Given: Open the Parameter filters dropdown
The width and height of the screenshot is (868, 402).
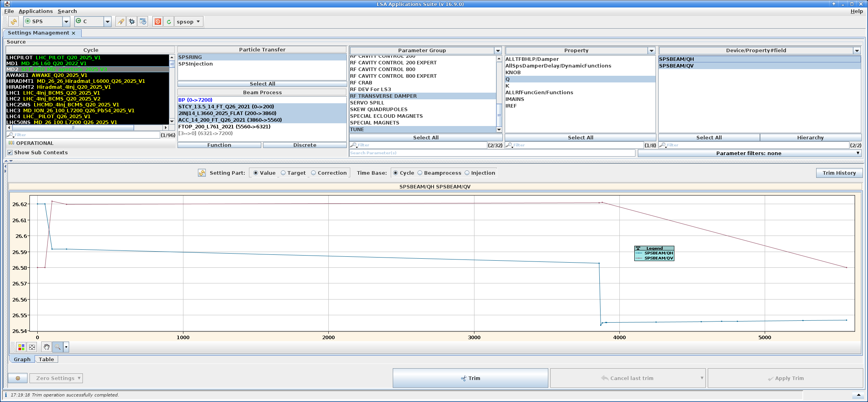Looking at the screenshot, I should 749,153.
